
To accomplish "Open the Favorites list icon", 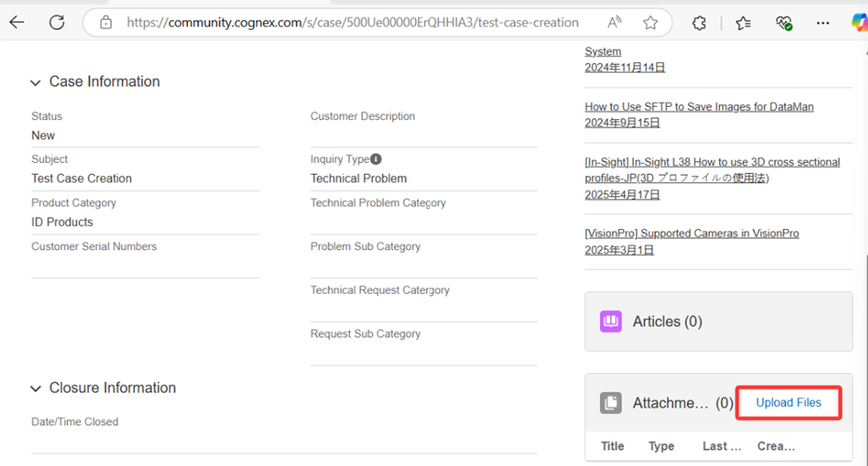I will pyautogui.click(x=743, y=22).
